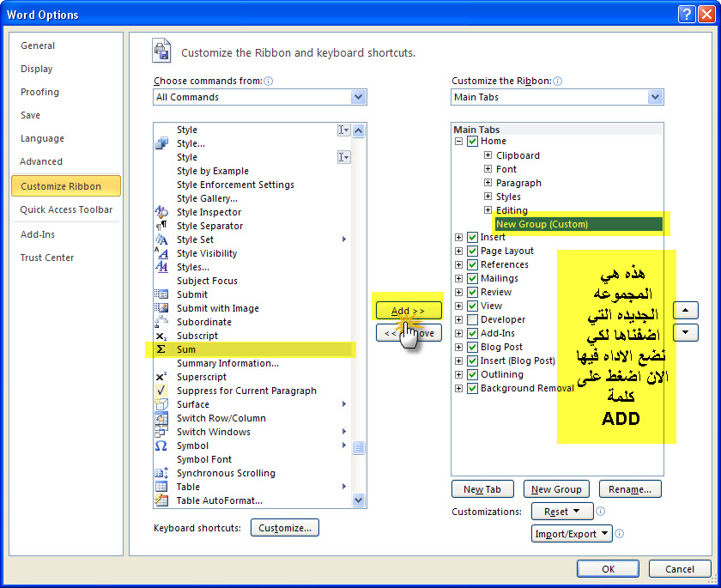This screenshot has width=721, height=588.
Task: Toggle the Page Layout checkbox
Action: coord(472,251)
